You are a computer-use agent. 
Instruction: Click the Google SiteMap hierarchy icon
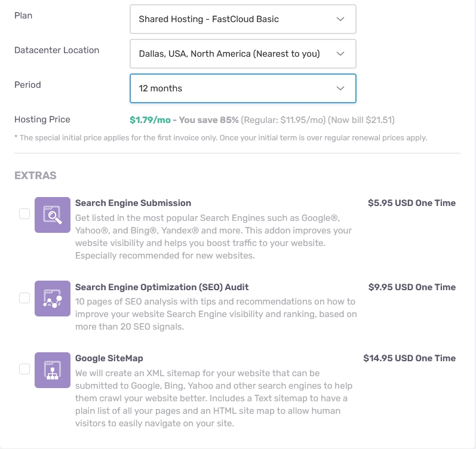pos(53,370)
